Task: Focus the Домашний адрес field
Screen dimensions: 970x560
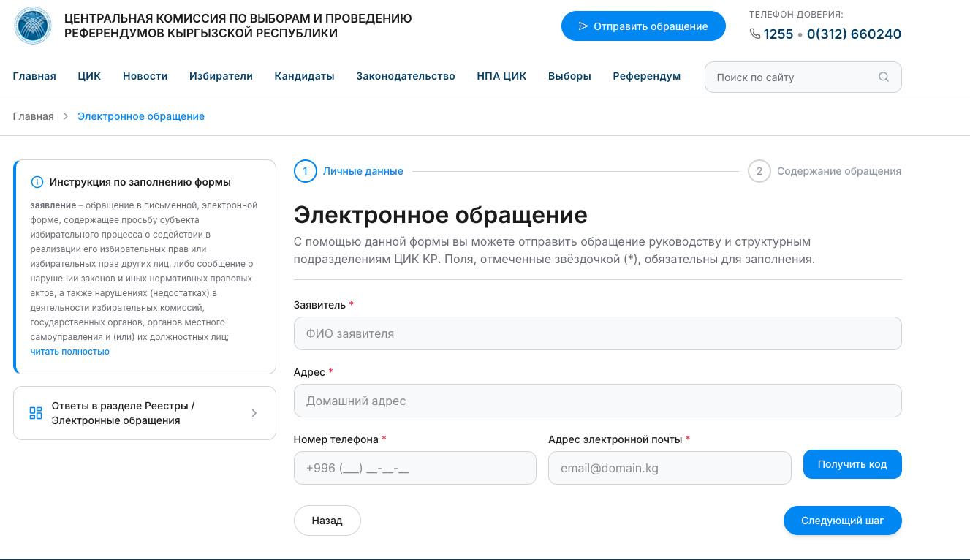Action: (x=598, y=401)
